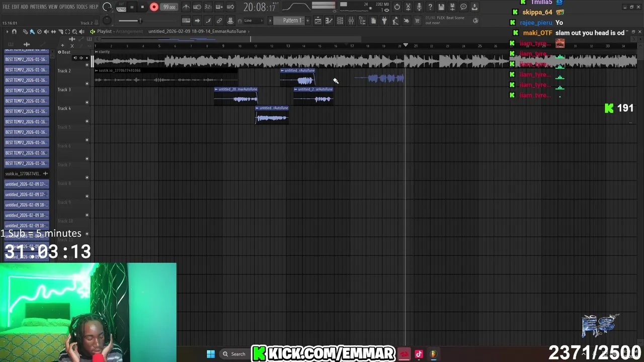Select the playlist mute tool
This screenshot has width=644, height=362.
(46, 32)
